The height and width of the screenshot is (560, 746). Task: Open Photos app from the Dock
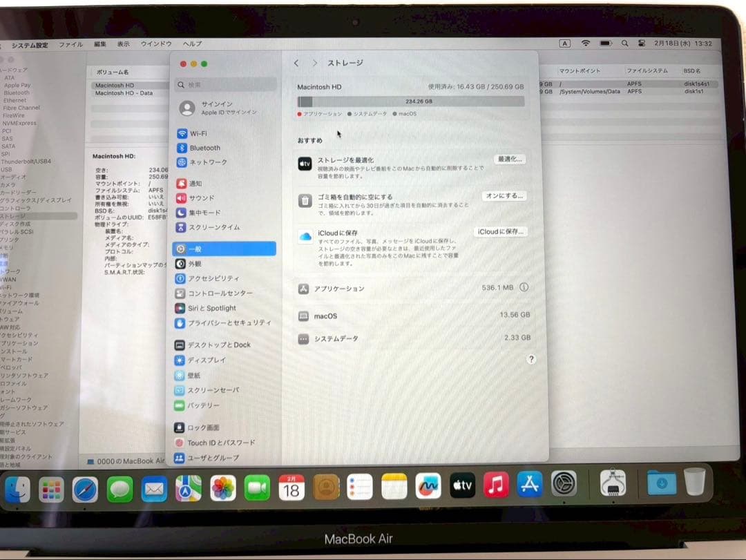(222, 489)
